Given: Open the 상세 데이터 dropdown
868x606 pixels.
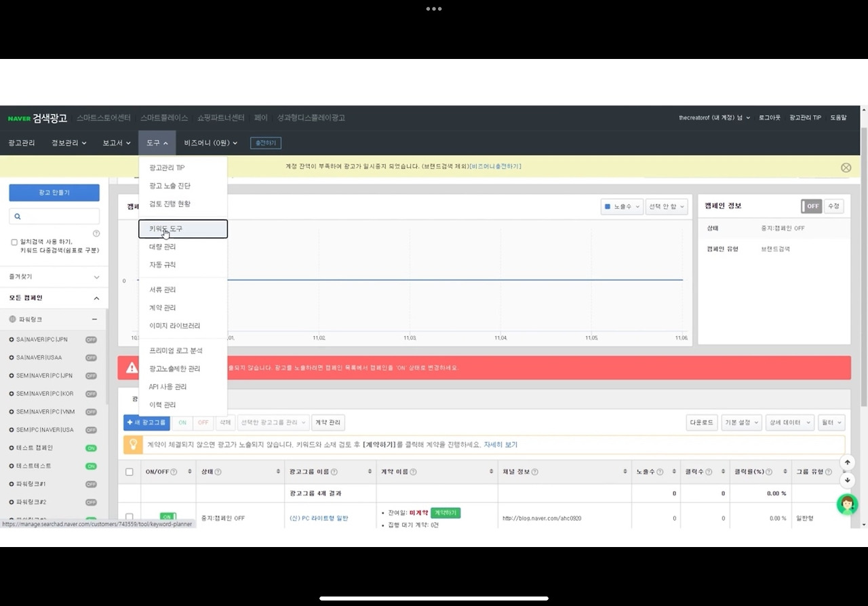Looking at the screenshot, I should tap(789, 422).
